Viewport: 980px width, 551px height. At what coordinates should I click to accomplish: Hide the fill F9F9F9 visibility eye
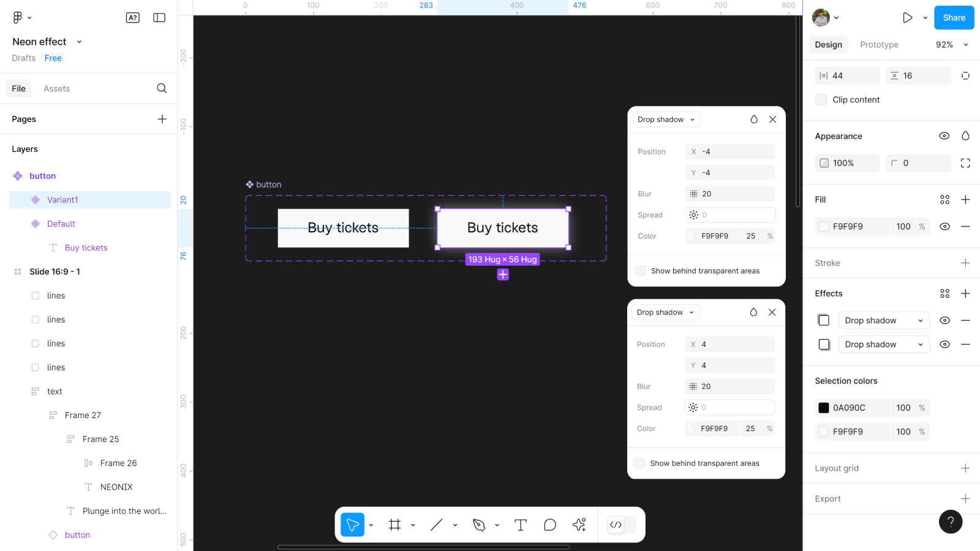click(944, 227)
